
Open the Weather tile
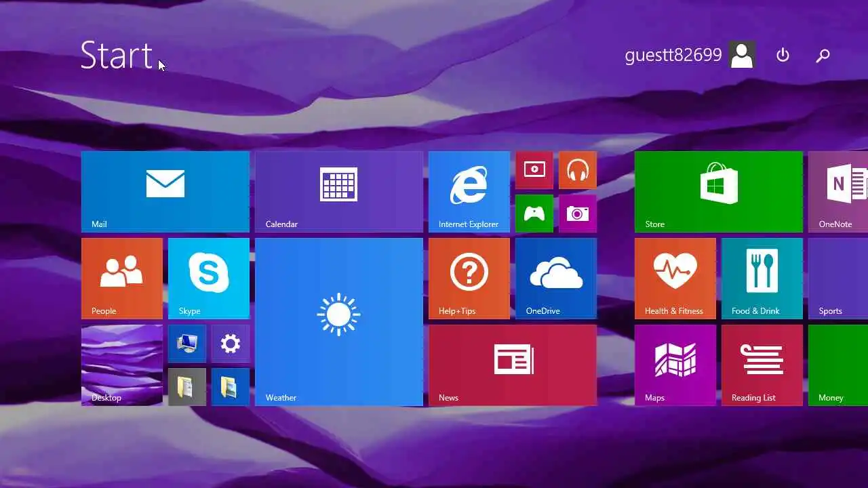(339, 322)
